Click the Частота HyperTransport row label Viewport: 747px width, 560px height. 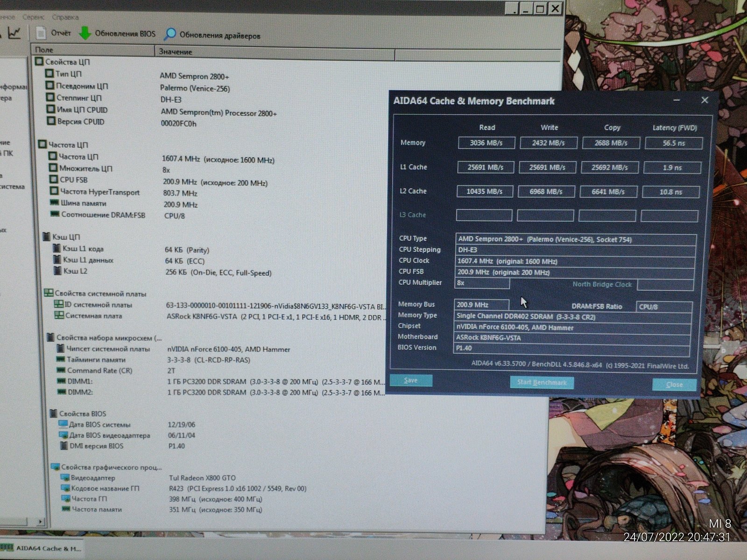click(100, 192)
